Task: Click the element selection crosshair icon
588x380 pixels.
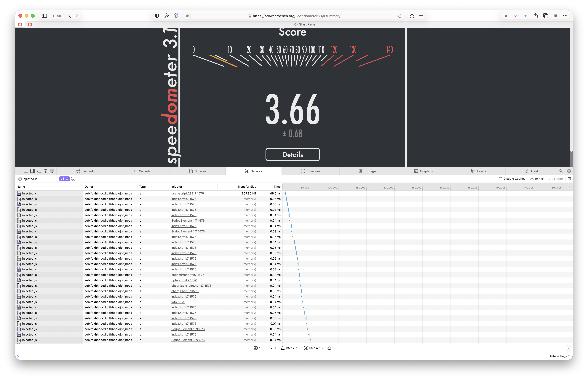Action: [x=46, y=171]
